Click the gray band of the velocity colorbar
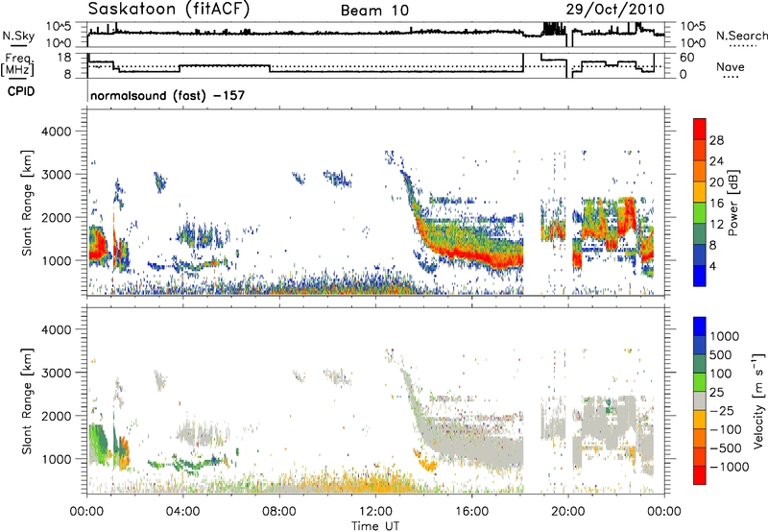The image size is (768, 532). coord(700,400)
